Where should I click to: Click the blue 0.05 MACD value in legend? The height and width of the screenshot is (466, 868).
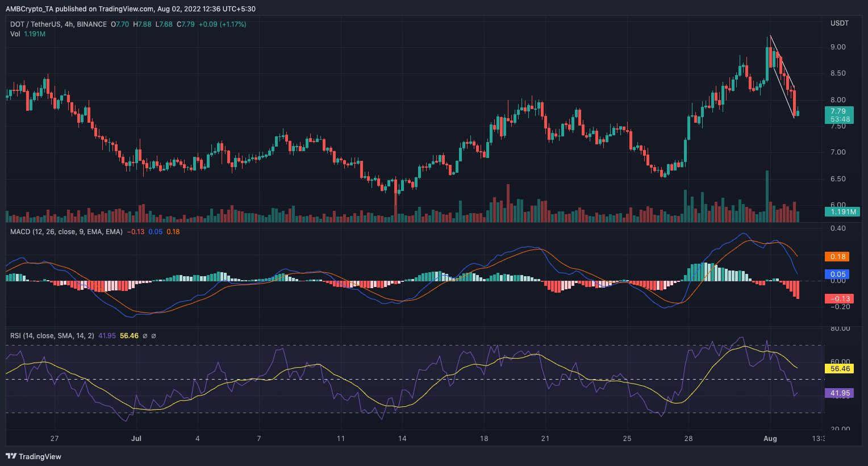coord(156,232)
